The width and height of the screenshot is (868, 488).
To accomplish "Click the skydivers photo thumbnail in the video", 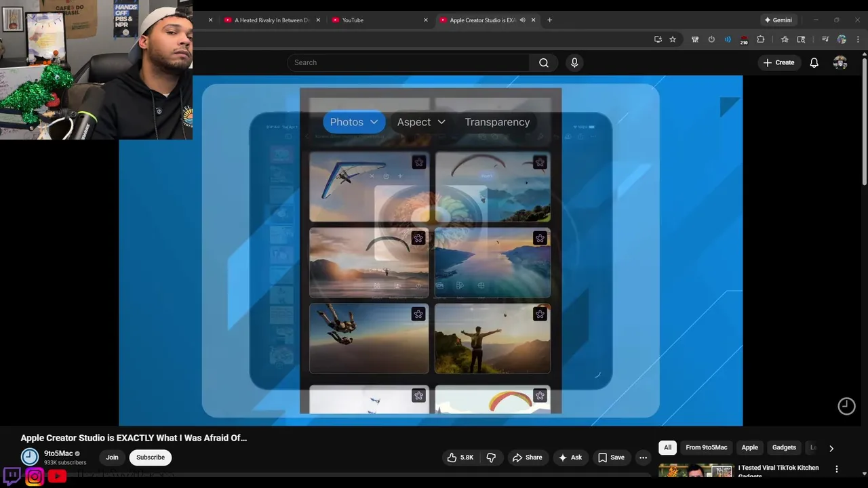I will (x=369, y=338).
